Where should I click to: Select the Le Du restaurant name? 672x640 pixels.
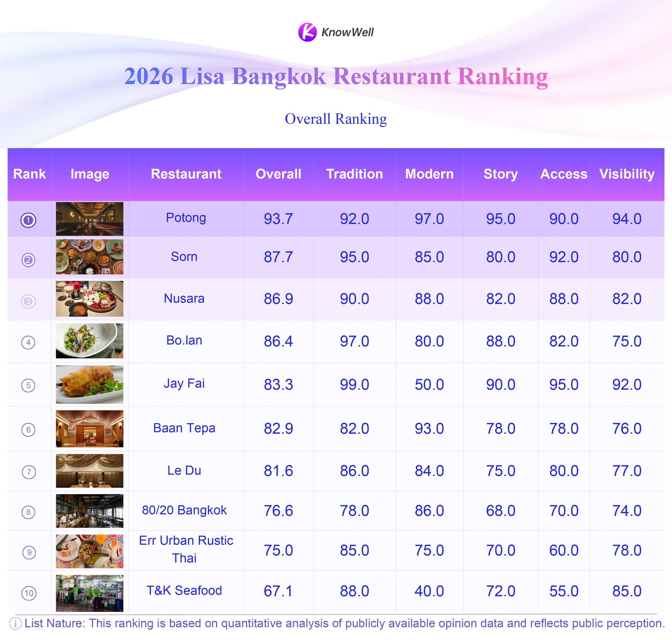coord(184,471)
